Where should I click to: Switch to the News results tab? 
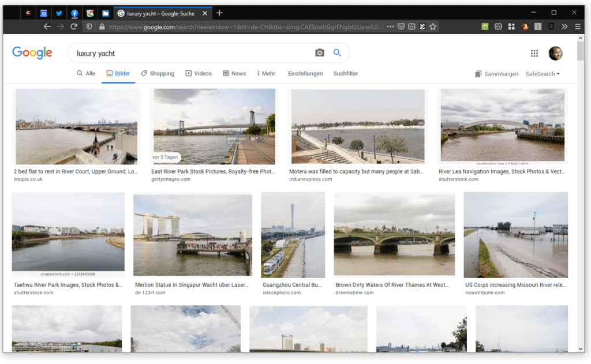pyautogui.click(x=234, y=73)
